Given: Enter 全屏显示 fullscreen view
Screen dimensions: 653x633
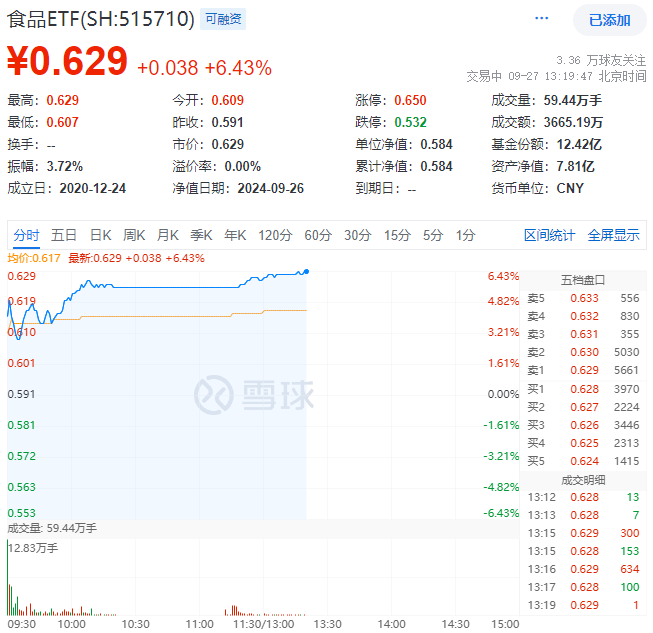Looking at the screenshot, I should (x=613, y=235).
